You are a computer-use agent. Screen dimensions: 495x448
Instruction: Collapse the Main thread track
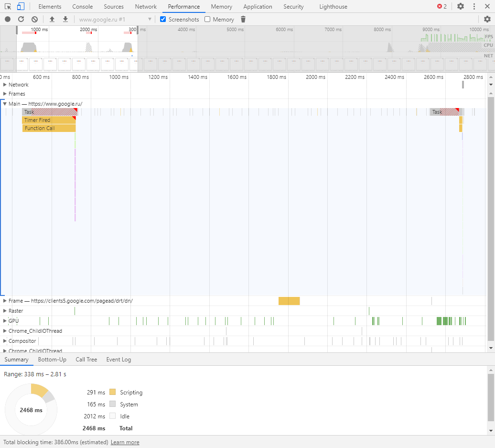(x=5, y=103)
